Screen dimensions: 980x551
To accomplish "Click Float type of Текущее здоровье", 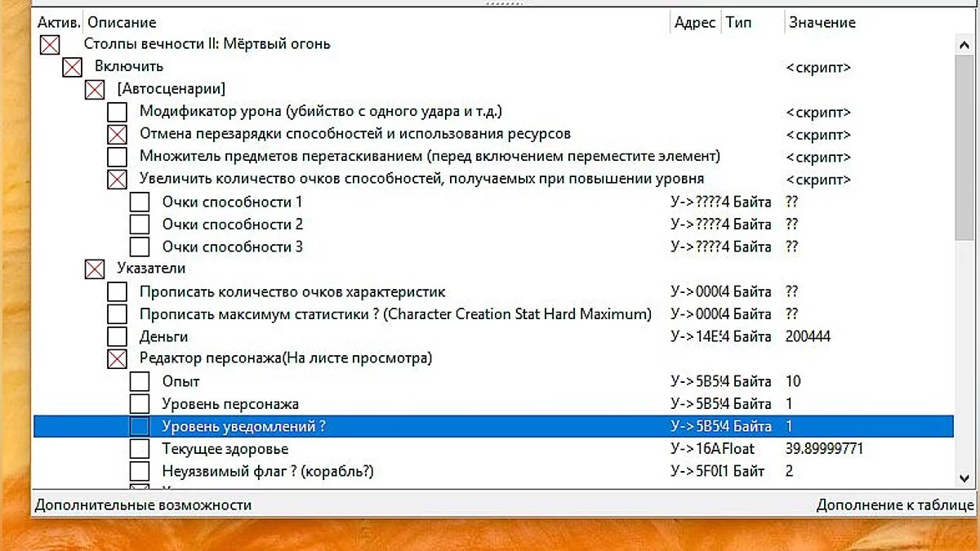I will tap(737, 449).
